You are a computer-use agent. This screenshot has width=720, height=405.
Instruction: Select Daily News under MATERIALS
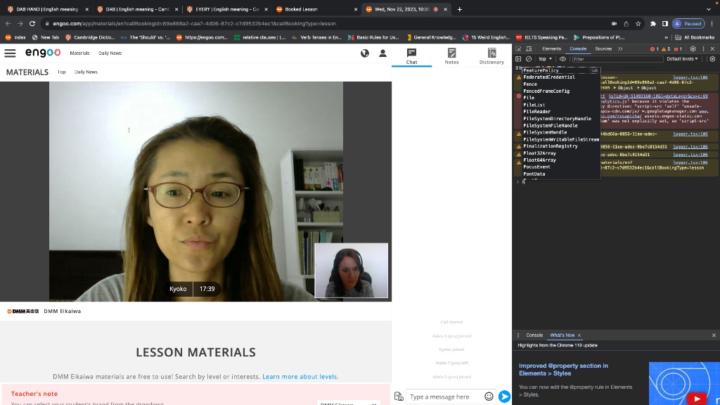(86, 72)
